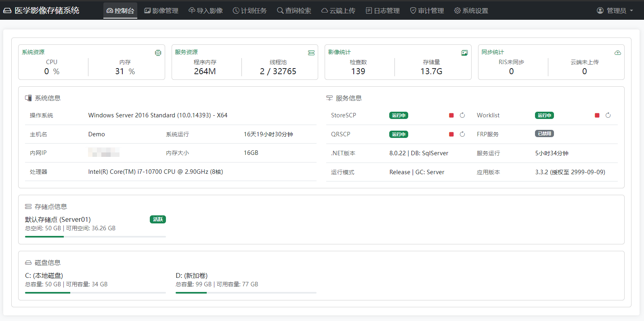Stop the StoreSCP service
The height and width of the screenshot is (321, 644).
451,115
